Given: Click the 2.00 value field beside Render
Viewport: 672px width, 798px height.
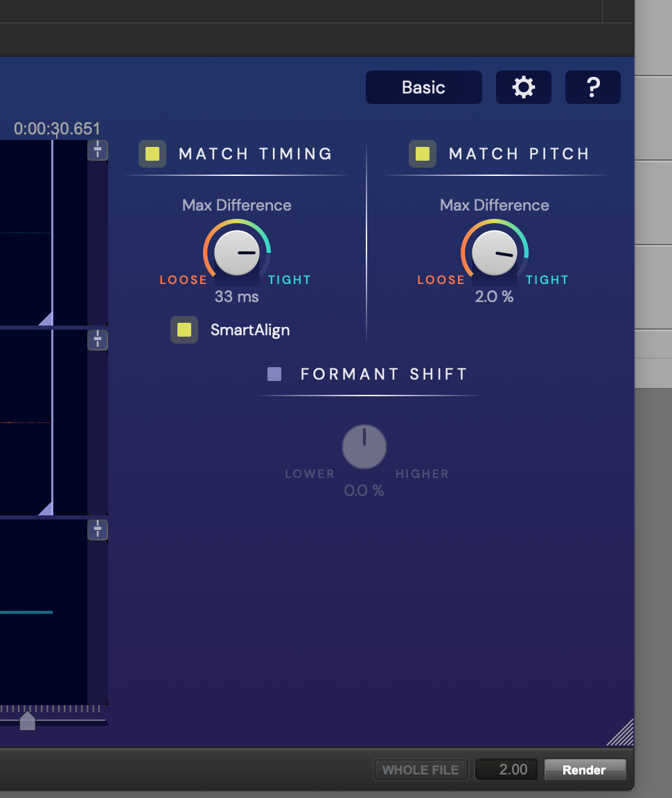Looking at the screenshot, I should click(x=506, y=770).
